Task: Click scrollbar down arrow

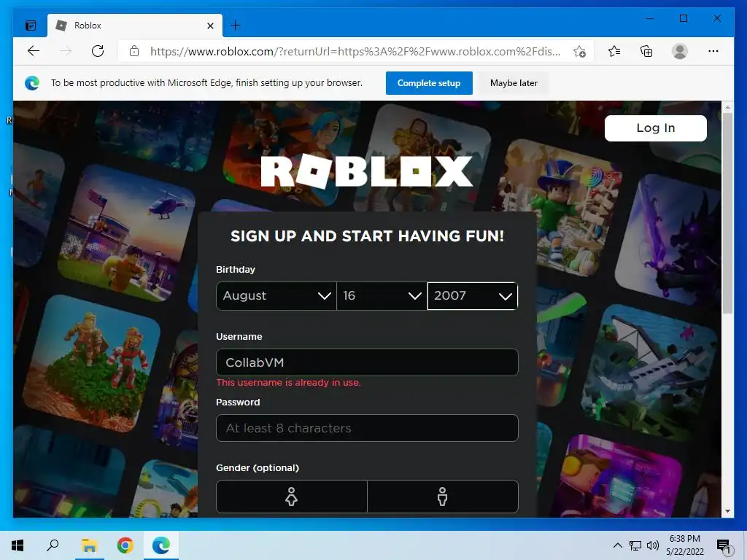Action: [x=727, y=511]
